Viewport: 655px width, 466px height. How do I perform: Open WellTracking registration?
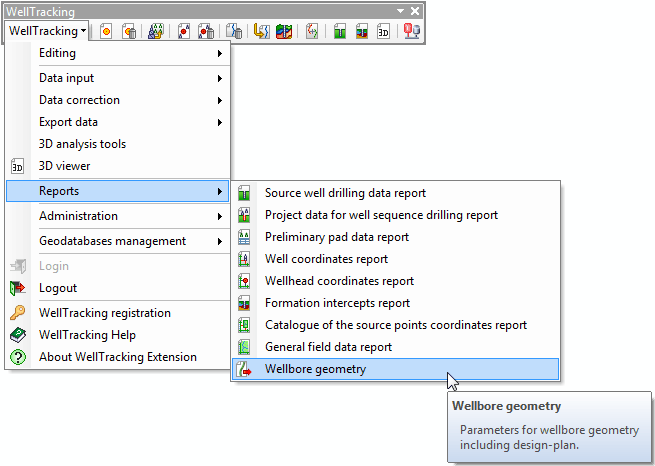pyautogui.click(x=118, y=313)
